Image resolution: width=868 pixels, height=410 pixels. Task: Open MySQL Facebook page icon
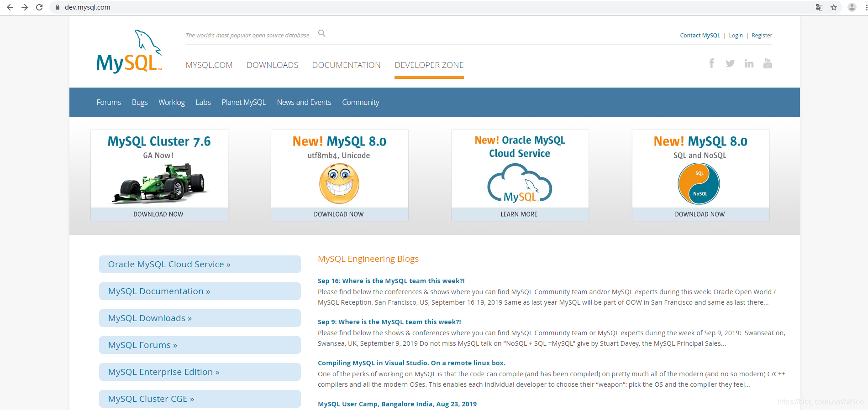click(711, 63)
